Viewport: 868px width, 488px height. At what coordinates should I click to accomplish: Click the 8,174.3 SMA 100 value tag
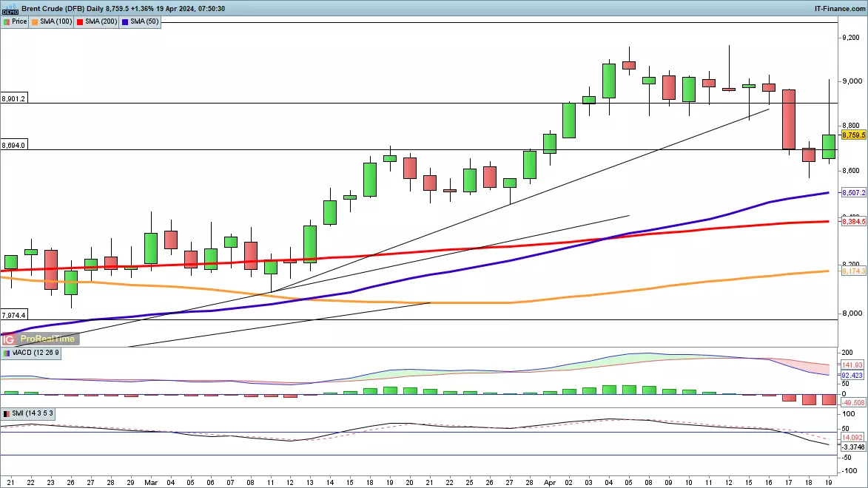[853, 271]
